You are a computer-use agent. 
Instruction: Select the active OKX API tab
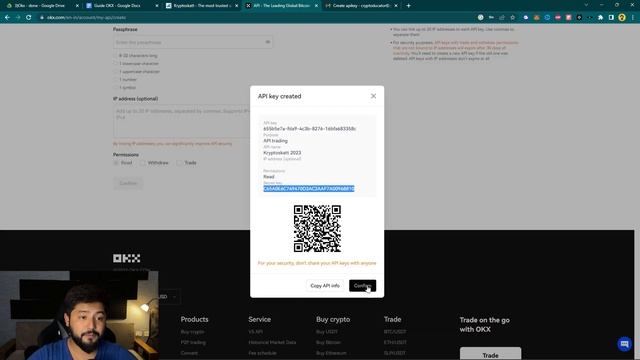pos(281,6)
